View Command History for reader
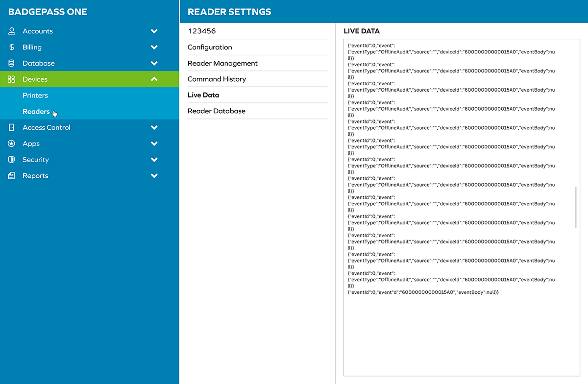This screenshot has height=384, width=588. point(217,79)
